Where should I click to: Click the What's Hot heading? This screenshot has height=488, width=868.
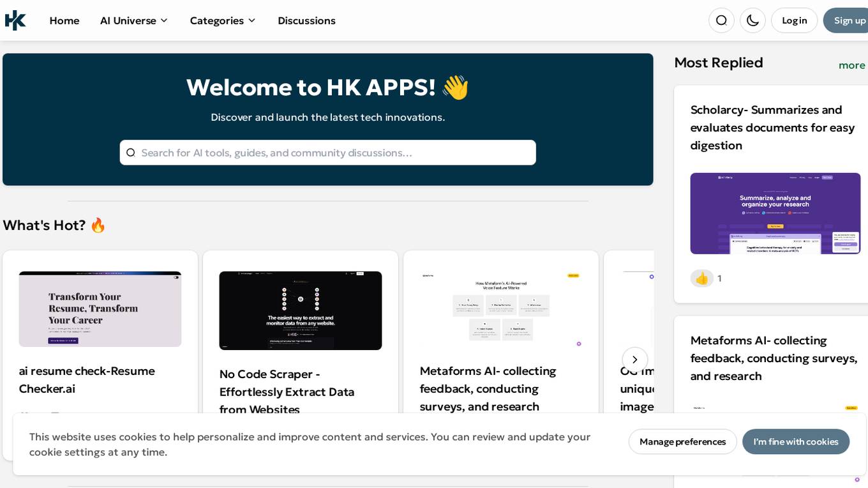(x=54, y=225)
